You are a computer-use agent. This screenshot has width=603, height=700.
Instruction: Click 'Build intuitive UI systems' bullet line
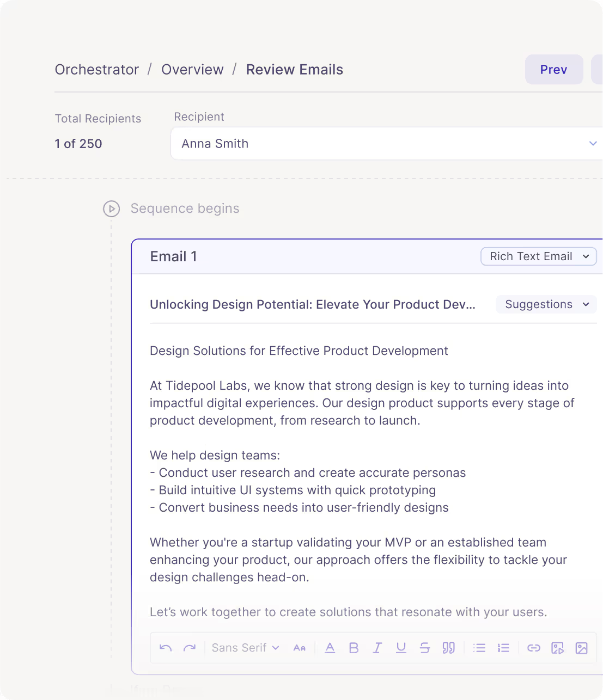tap(293, 490)
